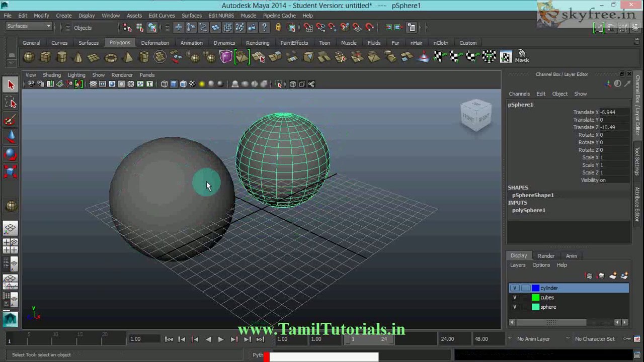Open the Edit NURBS menu
This screenshot has width=644, height=362.
[221, 16]
